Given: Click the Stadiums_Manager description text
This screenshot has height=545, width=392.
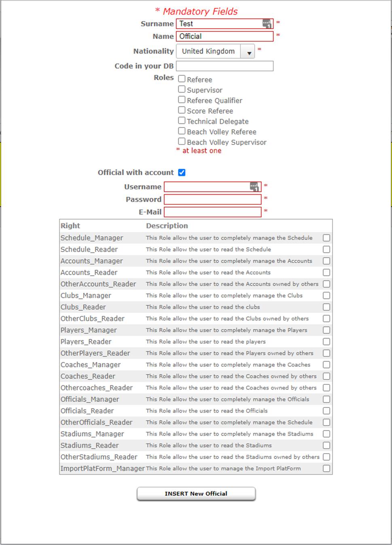Looking at the screenshot, I should pyautogui.click(x=230, y=434).
